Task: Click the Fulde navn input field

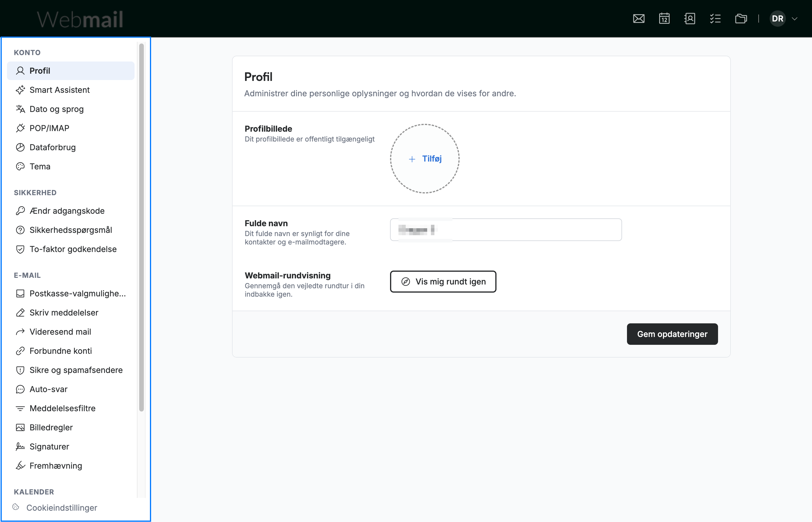Action: coord(506,230)
